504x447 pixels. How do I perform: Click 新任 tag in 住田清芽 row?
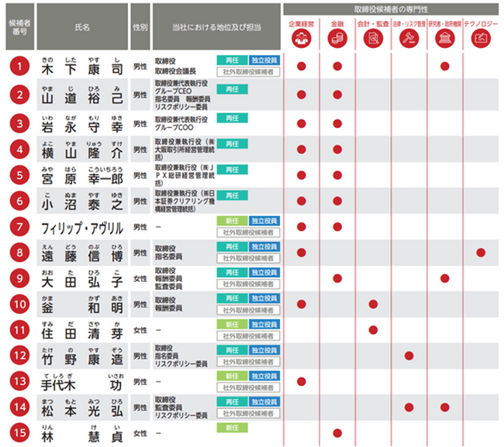(x=232, y=325)
